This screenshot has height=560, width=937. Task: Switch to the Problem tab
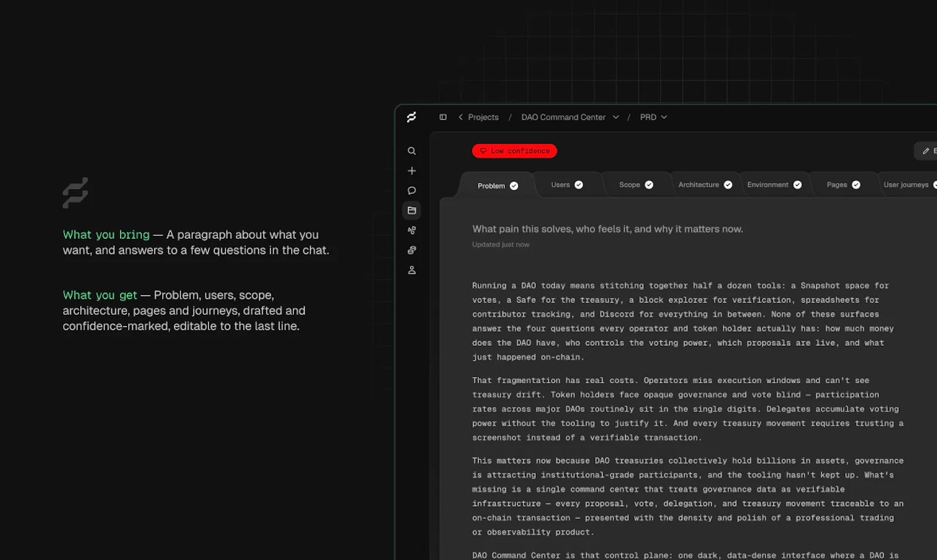pos(497,185)
